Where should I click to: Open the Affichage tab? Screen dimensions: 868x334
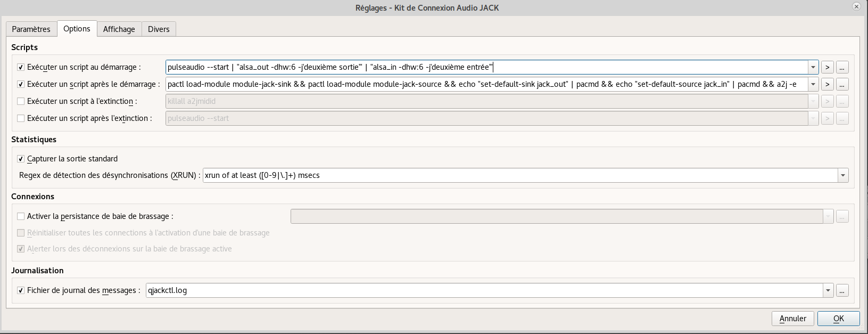tap(119, 29)
